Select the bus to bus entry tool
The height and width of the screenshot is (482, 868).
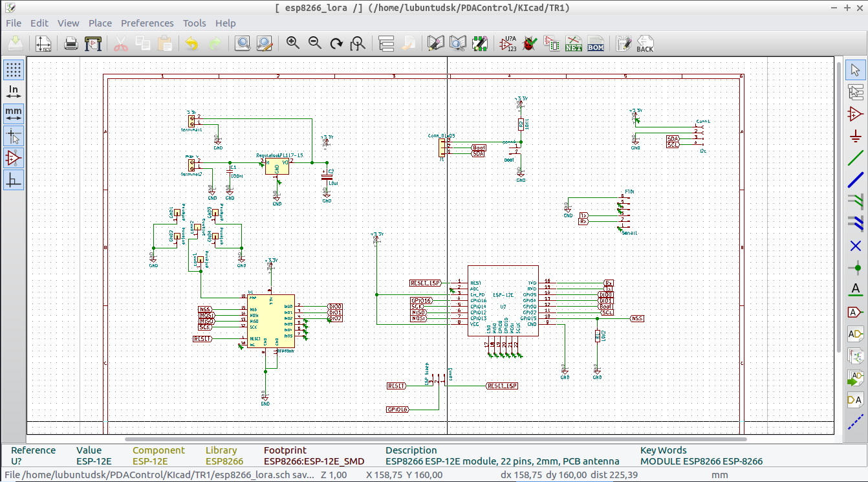click(x=856, y=225)
